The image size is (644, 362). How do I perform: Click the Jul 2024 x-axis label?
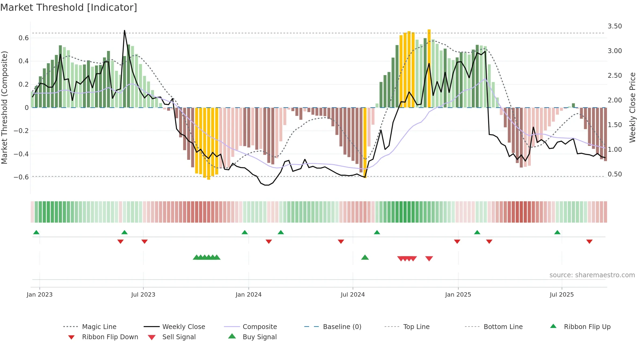coord(353,294)
